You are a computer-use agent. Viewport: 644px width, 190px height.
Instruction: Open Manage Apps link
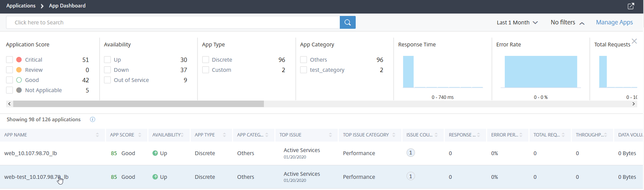614,22
